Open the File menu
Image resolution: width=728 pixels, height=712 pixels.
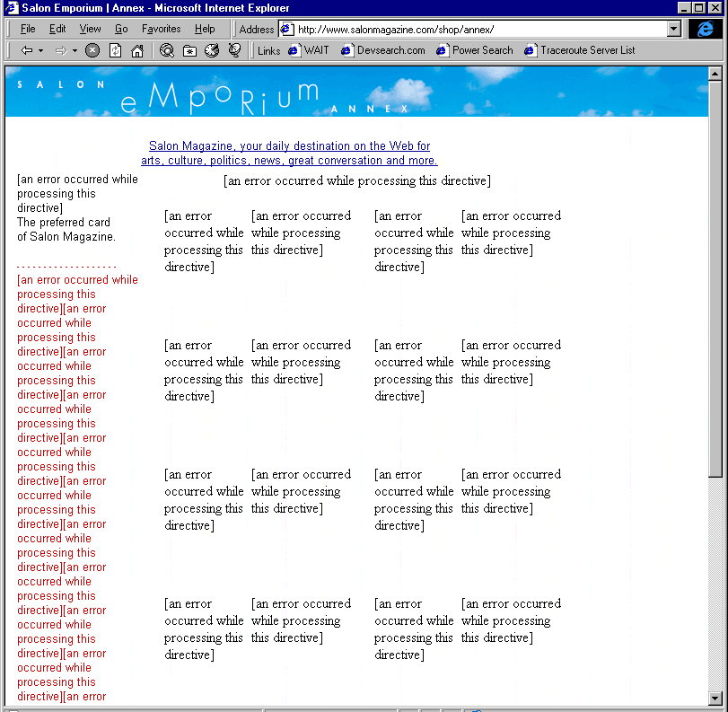click(x=28, y=29)
